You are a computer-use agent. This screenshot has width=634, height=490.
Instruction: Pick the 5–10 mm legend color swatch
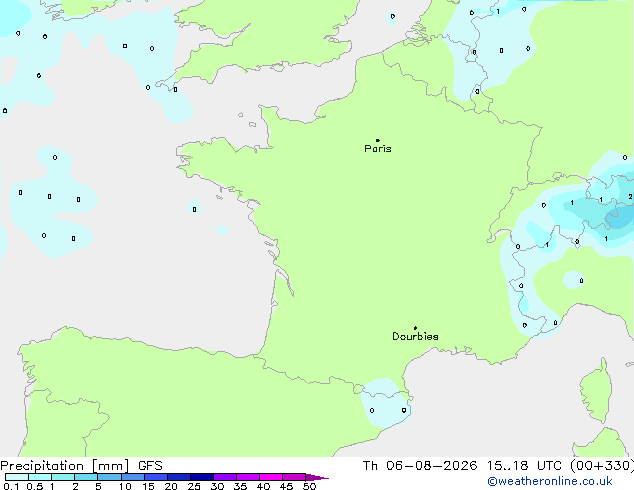[x=109, y=477]
